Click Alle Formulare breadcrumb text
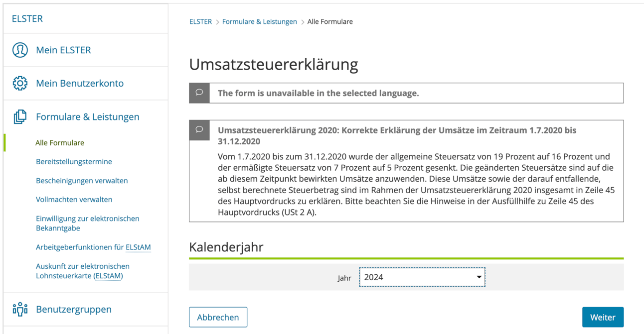Screen dimensions: 644x334 (330, 22)
